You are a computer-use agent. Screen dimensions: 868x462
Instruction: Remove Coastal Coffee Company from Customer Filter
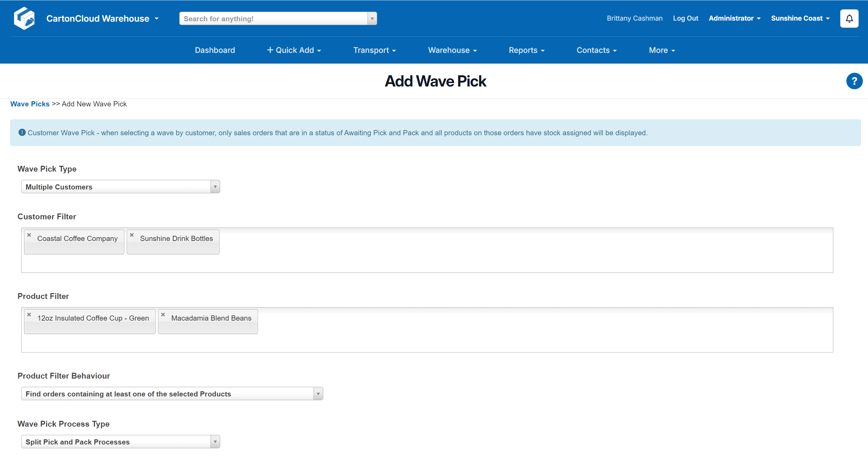29,235
